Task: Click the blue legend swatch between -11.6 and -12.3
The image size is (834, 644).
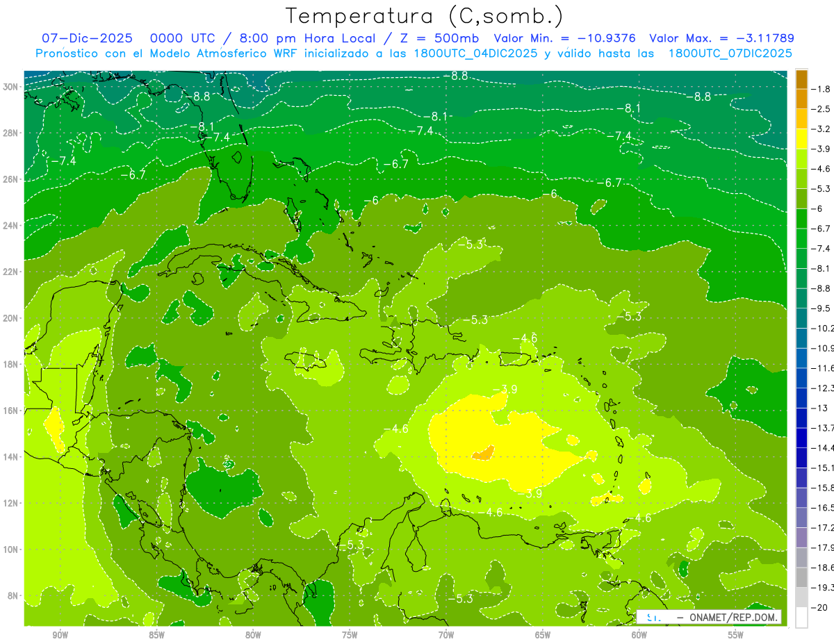Action: [x=801, y=378]
